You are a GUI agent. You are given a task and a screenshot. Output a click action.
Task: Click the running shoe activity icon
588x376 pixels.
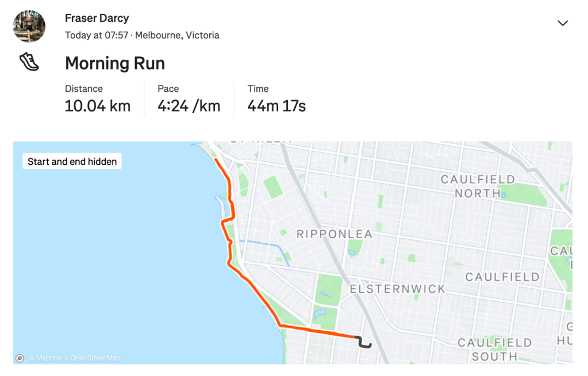click(x=29, y=62)
